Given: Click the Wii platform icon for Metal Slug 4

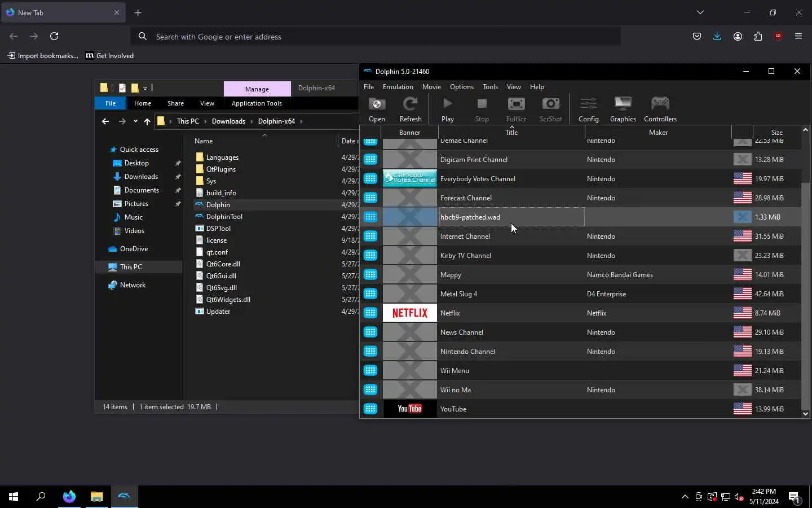Looking at the screenshot, I should point(370,294).
